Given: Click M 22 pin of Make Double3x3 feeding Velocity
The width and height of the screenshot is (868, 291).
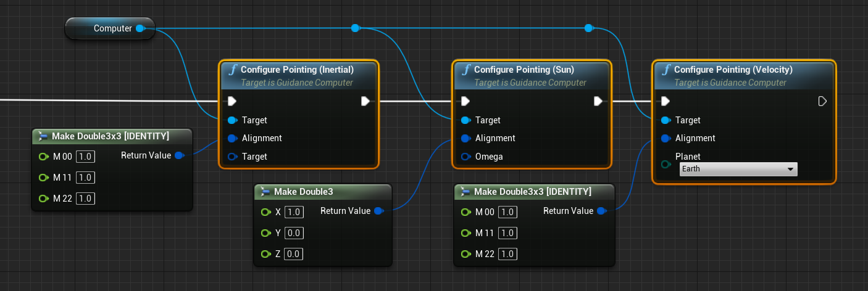Looking at the screenshot, I should coord(465,254).
